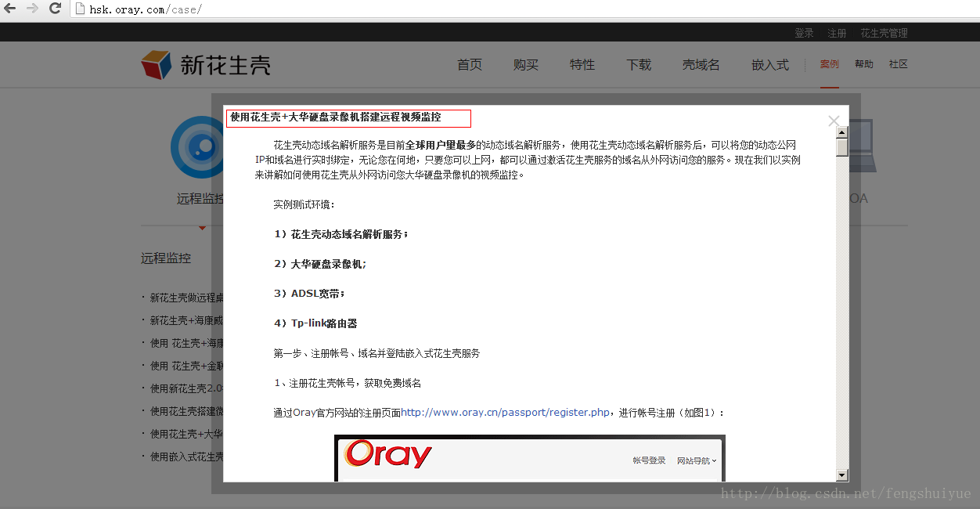Go forward with the browser forward arrow
The image size is (980, 509).
(32, 9)
